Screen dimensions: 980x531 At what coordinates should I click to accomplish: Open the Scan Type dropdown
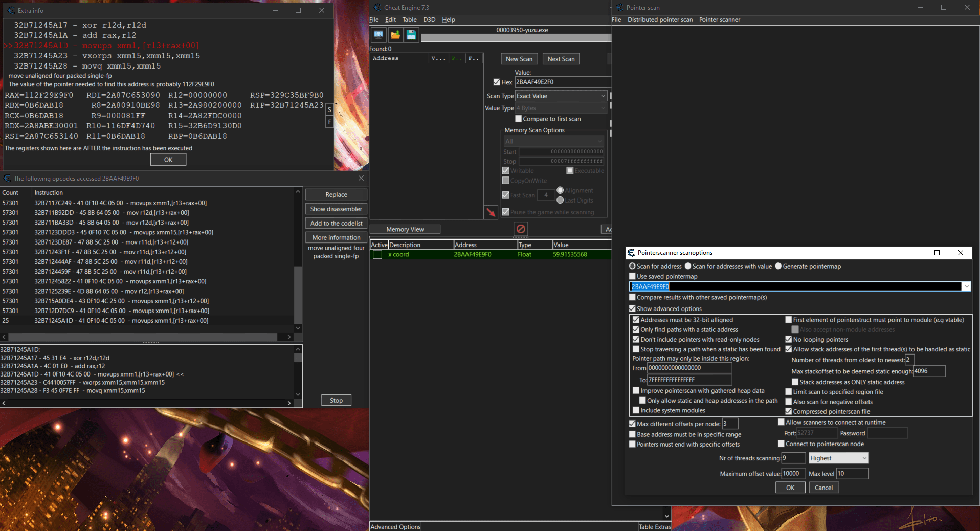(561, 96)
